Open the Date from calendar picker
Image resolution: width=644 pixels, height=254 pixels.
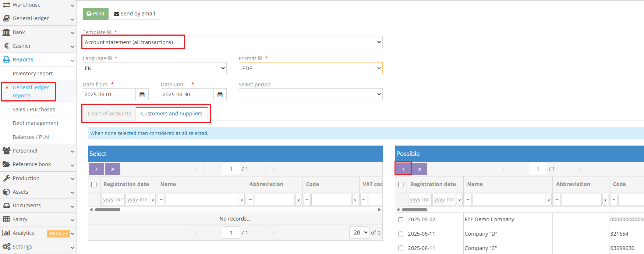[x=142, y=94]
